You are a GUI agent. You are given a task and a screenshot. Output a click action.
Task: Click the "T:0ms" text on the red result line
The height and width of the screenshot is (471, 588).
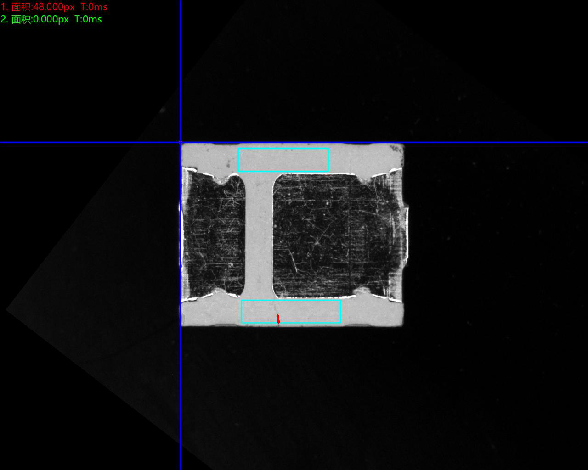(x=94, y=7)
